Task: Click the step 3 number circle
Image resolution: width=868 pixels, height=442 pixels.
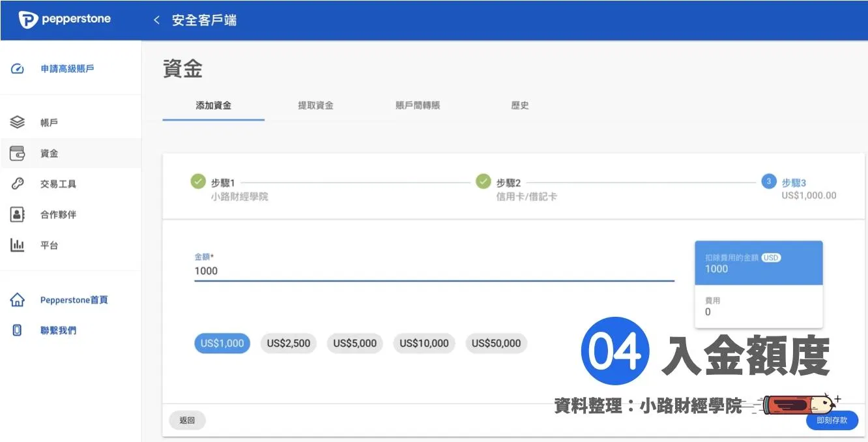Action: tap(769, 181)
